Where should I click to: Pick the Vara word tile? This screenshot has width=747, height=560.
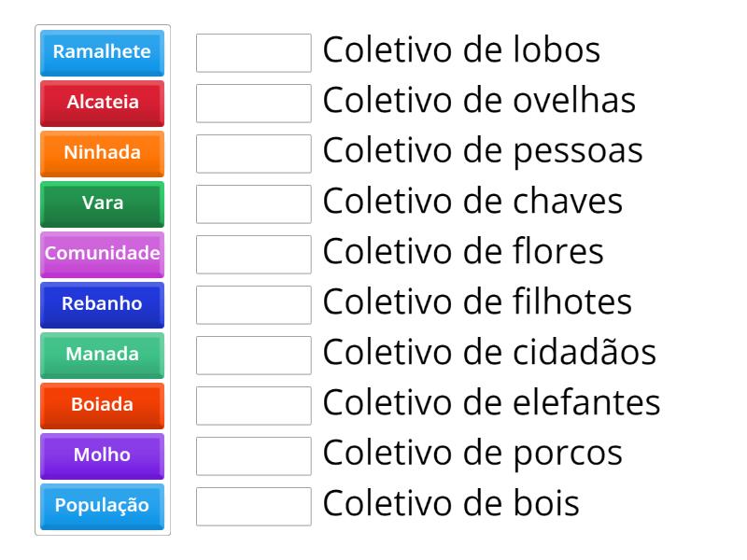[101, 204]
